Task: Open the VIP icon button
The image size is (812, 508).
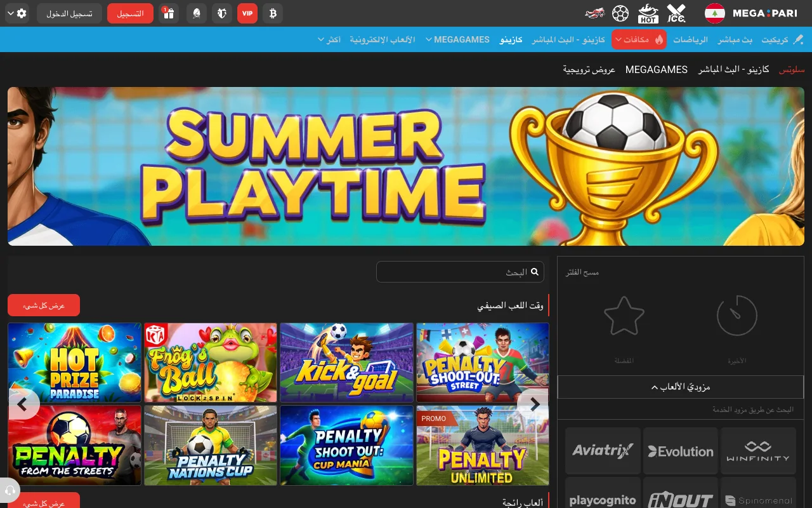Action: pyautogui.click(x=247, y=13)
